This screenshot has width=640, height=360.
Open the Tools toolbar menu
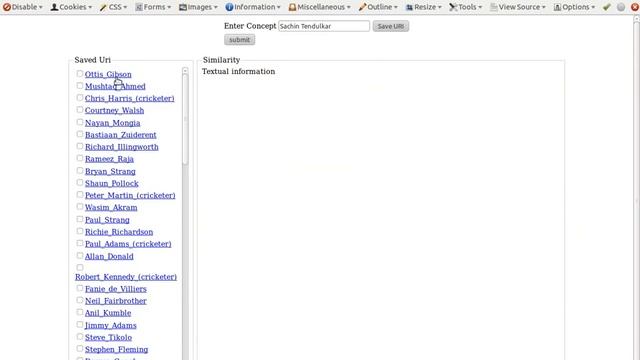point(466,7)
